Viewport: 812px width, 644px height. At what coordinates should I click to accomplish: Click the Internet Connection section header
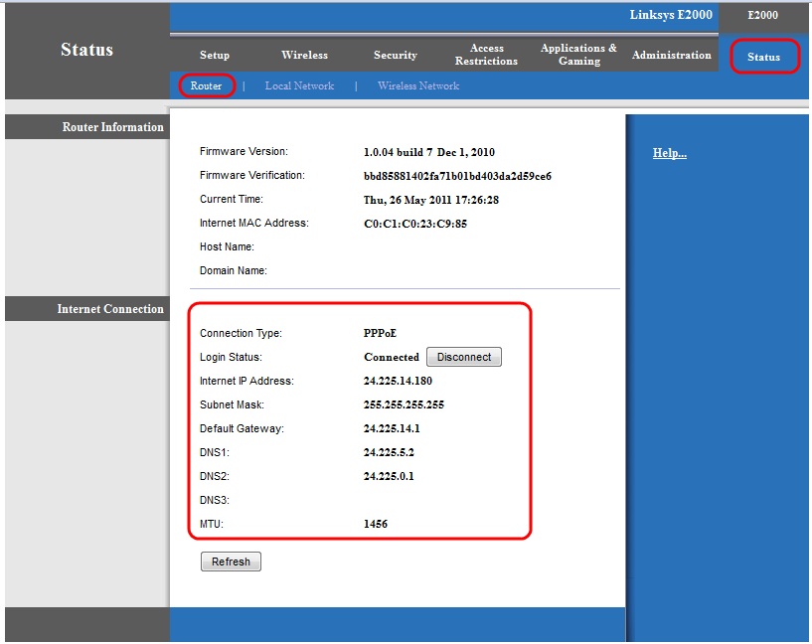(x=109, y=308)
